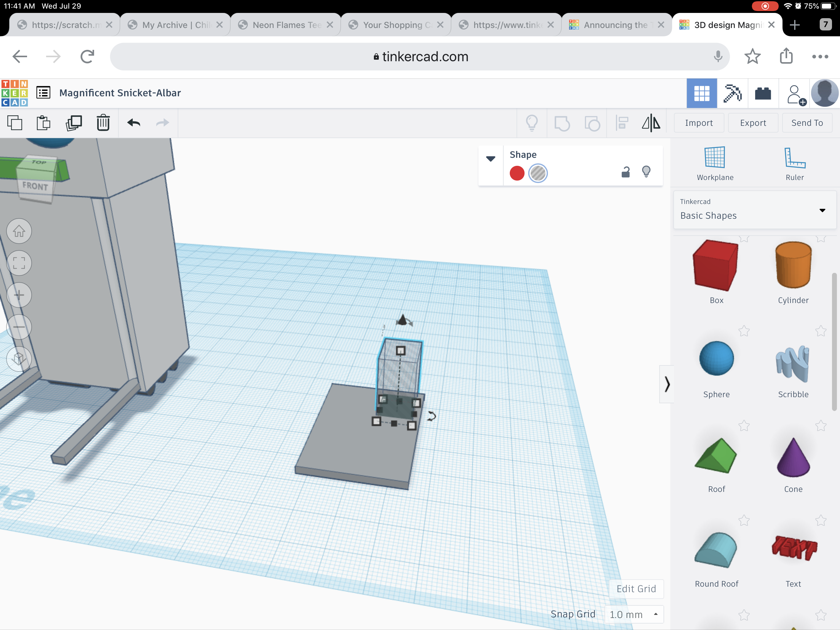The image size is (840, 630).
Task: Switch to Neon Flames Tee tab
Action: [x=286, y=25]
